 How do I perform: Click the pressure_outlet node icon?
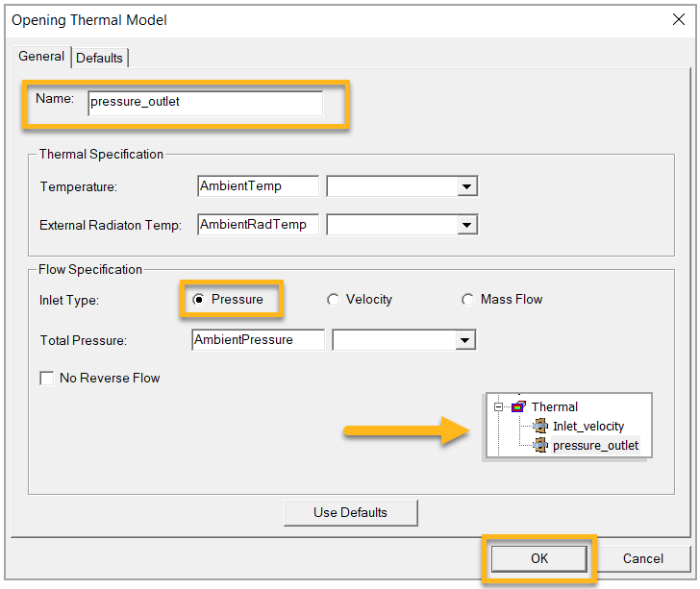pyautogui.click(x=540, y=446)
